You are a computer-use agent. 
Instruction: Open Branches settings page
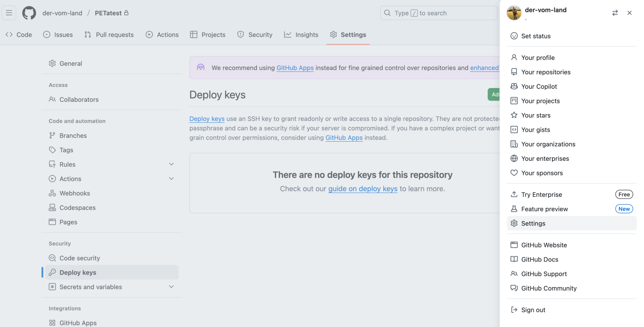112,136
